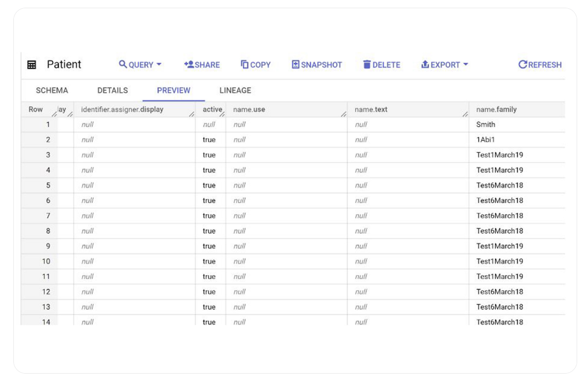Click the Copy pages icon

click(245, 64)
